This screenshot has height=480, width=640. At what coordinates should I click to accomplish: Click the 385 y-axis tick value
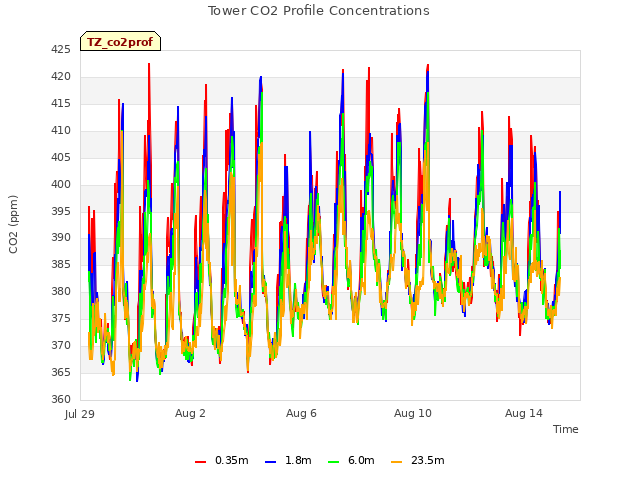[60, 264]
